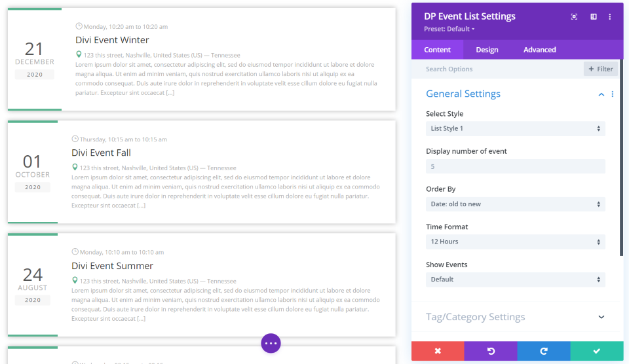Discard all changes with red X button
629x364 pixels.
pos(438,351)
